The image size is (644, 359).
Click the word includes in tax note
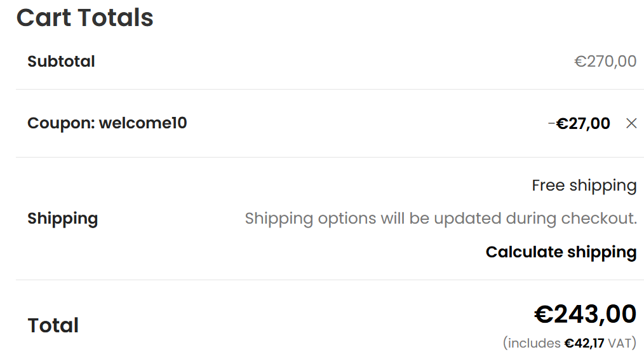point(535,343)
